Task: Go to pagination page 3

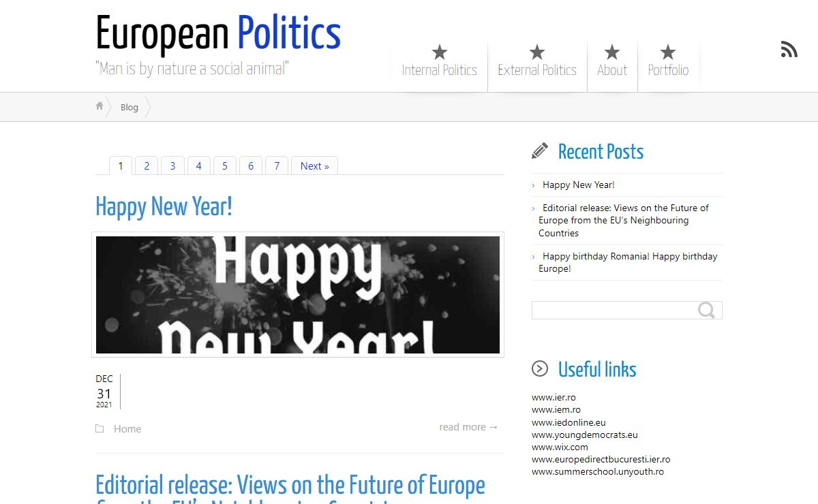Action: (x=172, y=166)
